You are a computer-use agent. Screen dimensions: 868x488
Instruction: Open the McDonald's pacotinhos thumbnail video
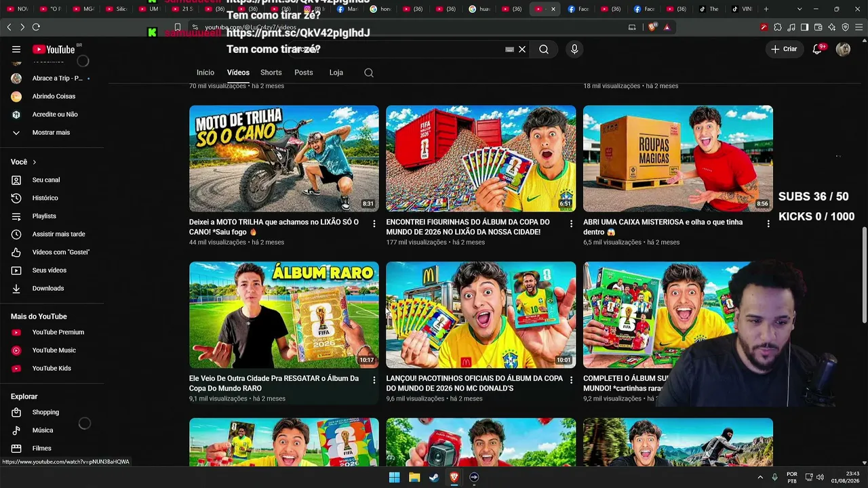pyautogui.click(x=481, y=315)
